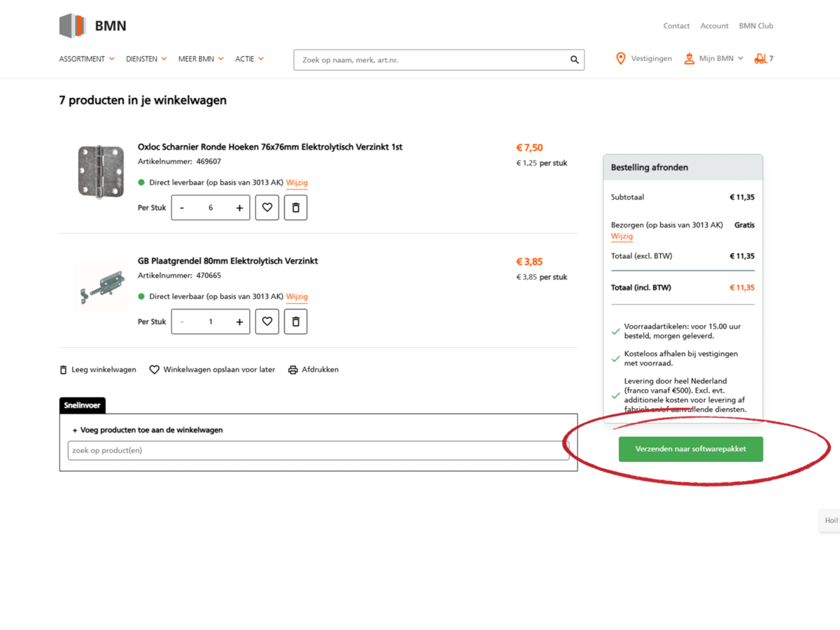This screenshot has width=840, height=630.
Task: Click the Mijn BMN worker icon
Action: click(689, 59)
